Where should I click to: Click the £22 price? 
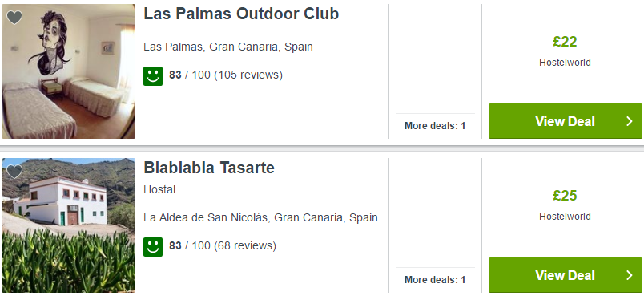point(565,42)
